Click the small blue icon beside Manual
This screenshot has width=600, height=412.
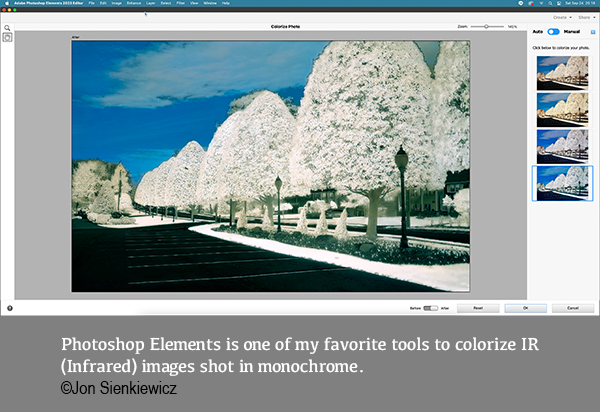(x=593, y=32)
